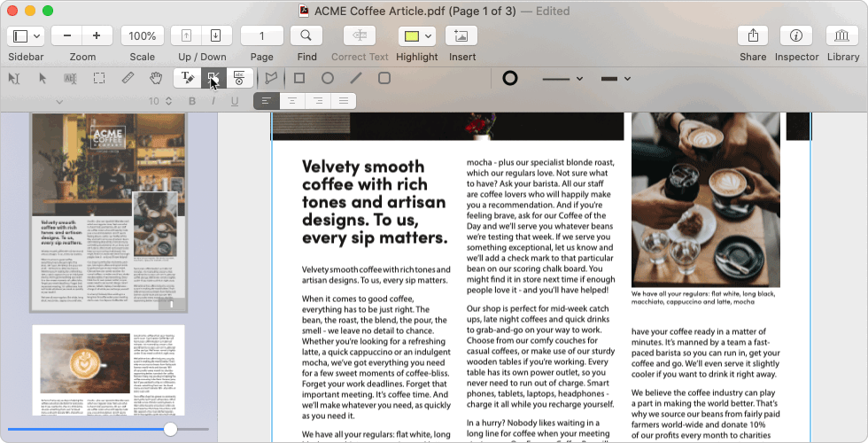The height and width of the screenshot is (443, 868).
Task: Click the Page number field
Action: (x=262, y=36)
